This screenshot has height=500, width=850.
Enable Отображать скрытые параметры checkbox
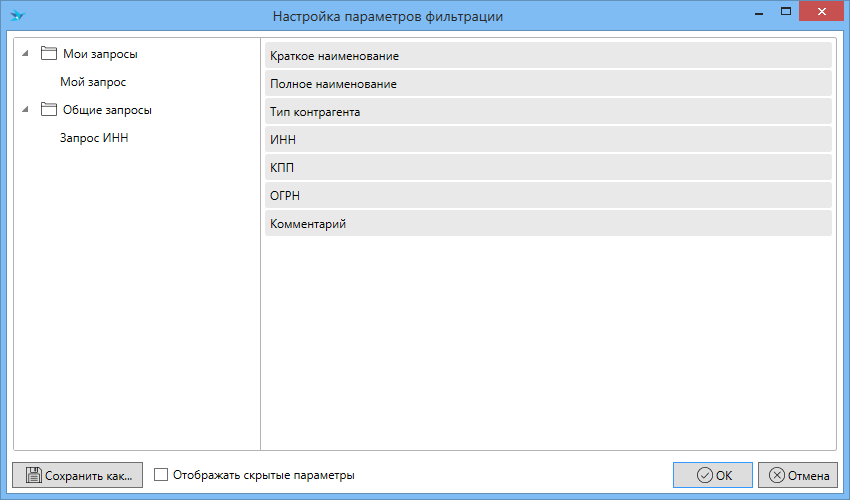coord(162,476)
